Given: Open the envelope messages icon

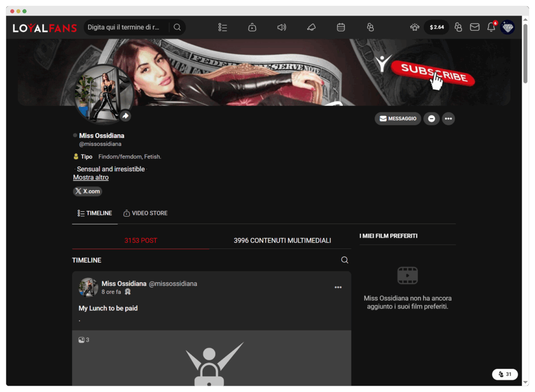Looking at the screenshot, I should pyautogui.click(x=474, y=27).
